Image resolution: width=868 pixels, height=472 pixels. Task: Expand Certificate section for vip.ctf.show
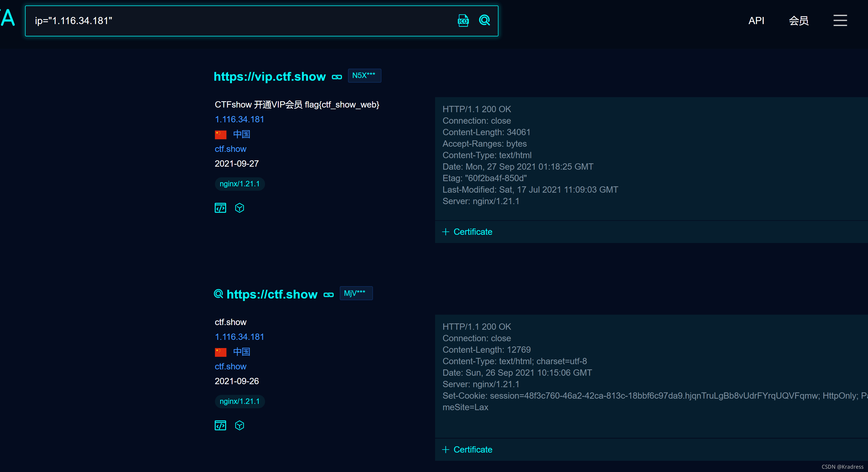[x=467, y=232]
